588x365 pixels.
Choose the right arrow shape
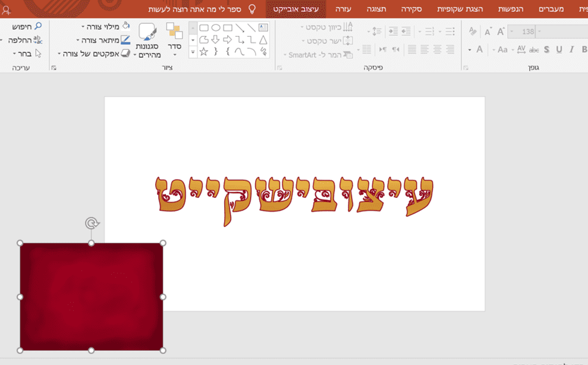pos(227,39)
